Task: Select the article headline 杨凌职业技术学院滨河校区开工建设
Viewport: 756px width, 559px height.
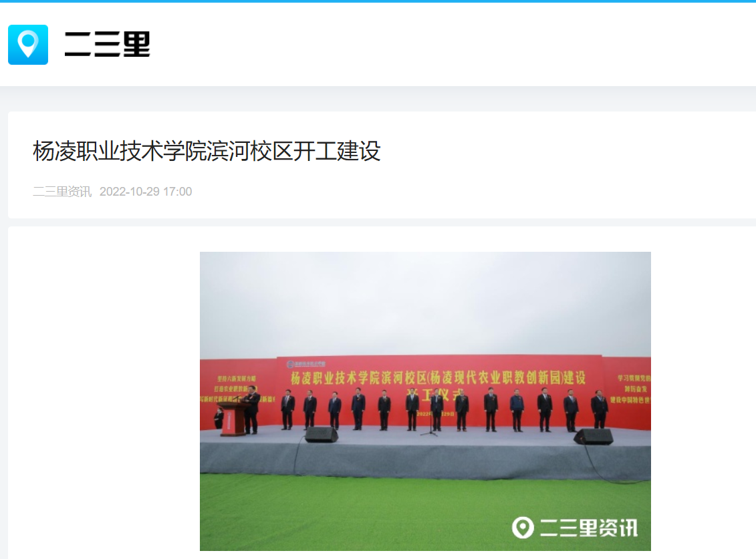Action: [207, 151]
